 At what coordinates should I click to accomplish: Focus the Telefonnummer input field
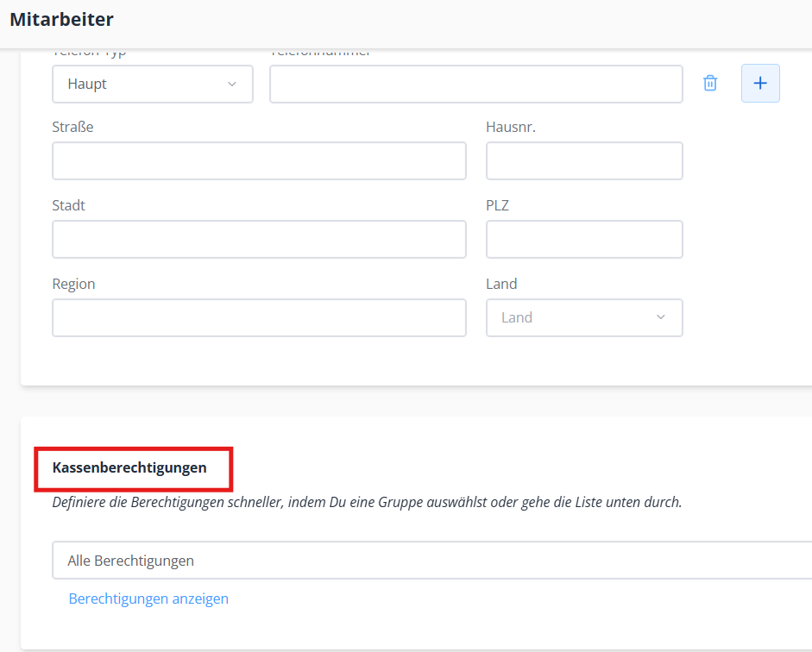click(x=476, y=84)
